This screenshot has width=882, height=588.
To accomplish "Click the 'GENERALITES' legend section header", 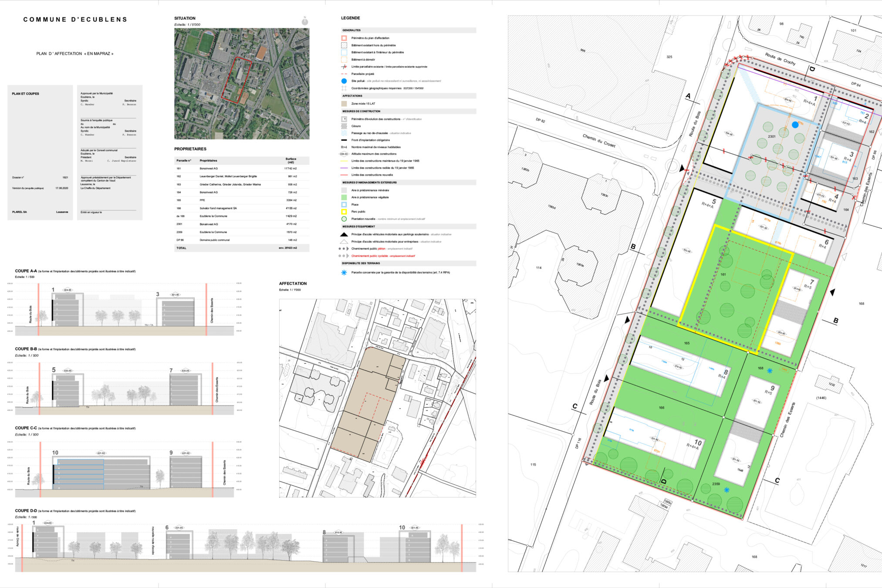I will (x=408, y=30).
